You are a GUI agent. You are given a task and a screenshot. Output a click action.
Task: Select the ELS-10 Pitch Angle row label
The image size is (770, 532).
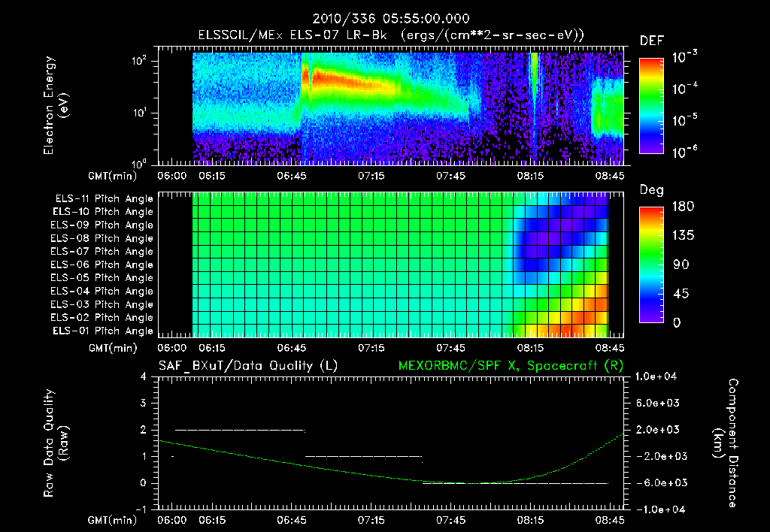tap(103, 212)
